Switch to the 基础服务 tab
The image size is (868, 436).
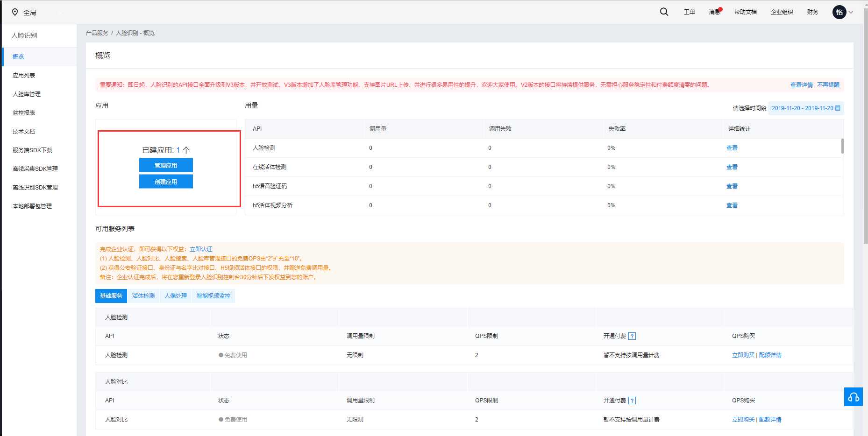coord(111,296)
